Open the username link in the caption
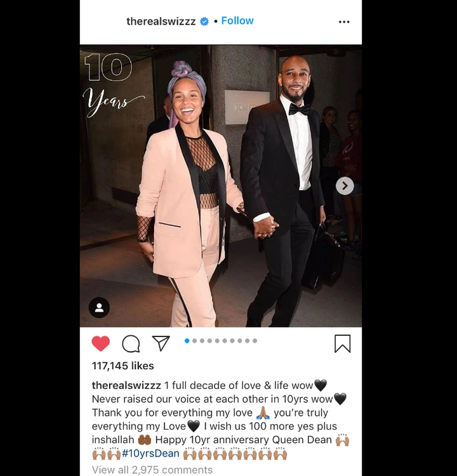Viewport: 457px width, 476px height. pos(126,385)
